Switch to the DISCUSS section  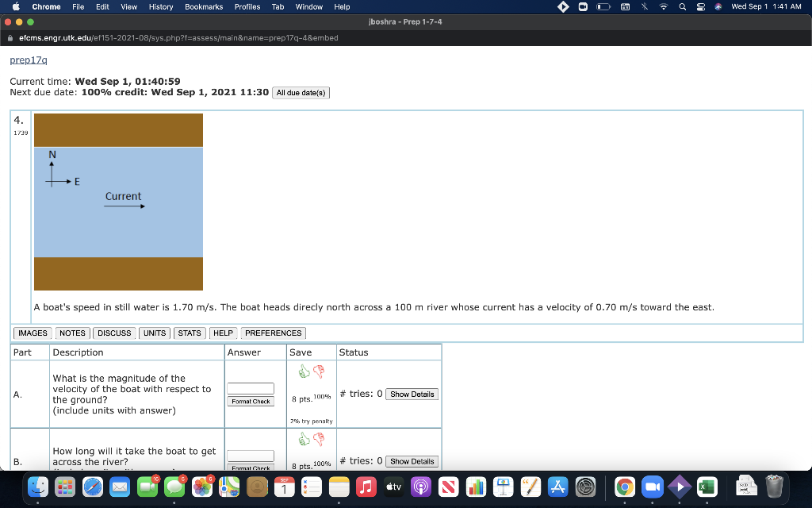[113, 333]
